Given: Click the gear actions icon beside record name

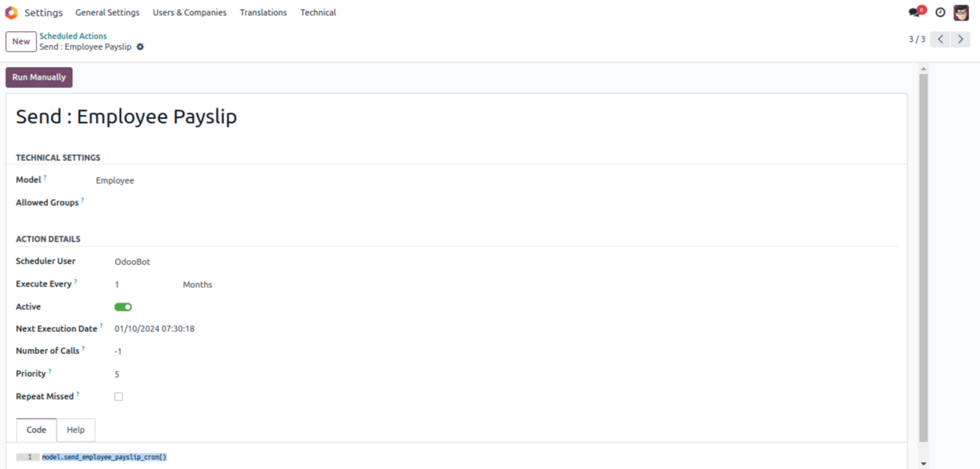Looking at the screenshot, I should coord(140,47).
